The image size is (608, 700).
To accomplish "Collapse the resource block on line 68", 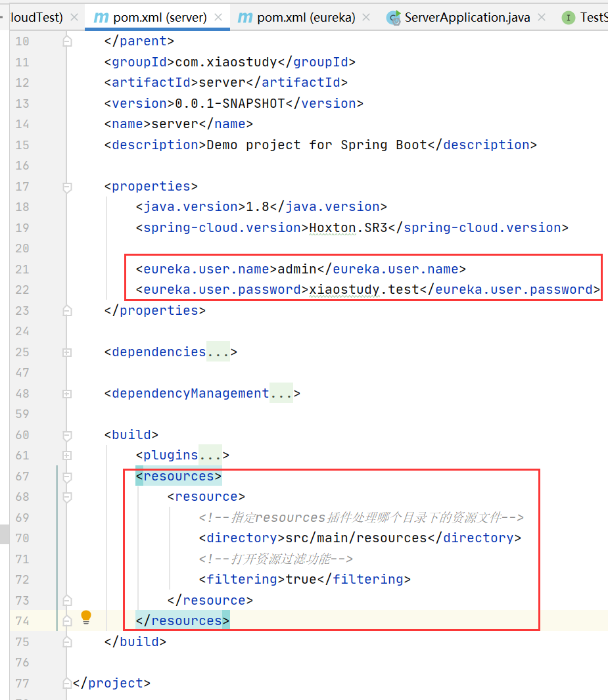I will pyautogui.click(x=67, y=498).
